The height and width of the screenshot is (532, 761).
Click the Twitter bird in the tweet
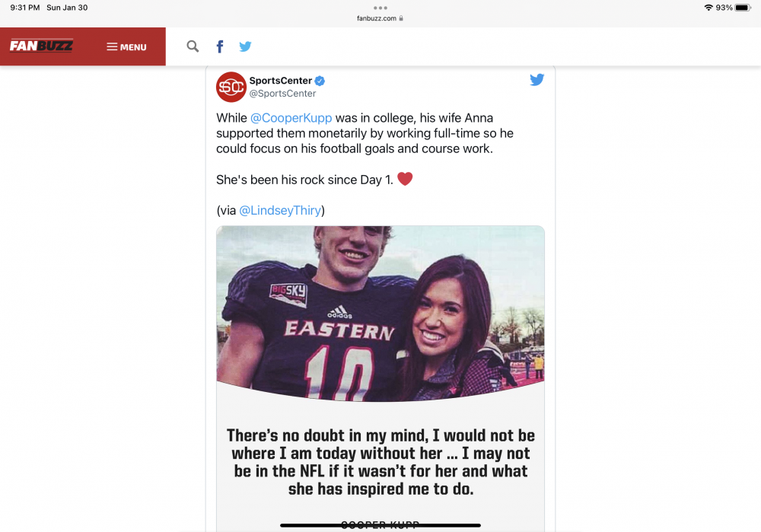click(537, 80)
